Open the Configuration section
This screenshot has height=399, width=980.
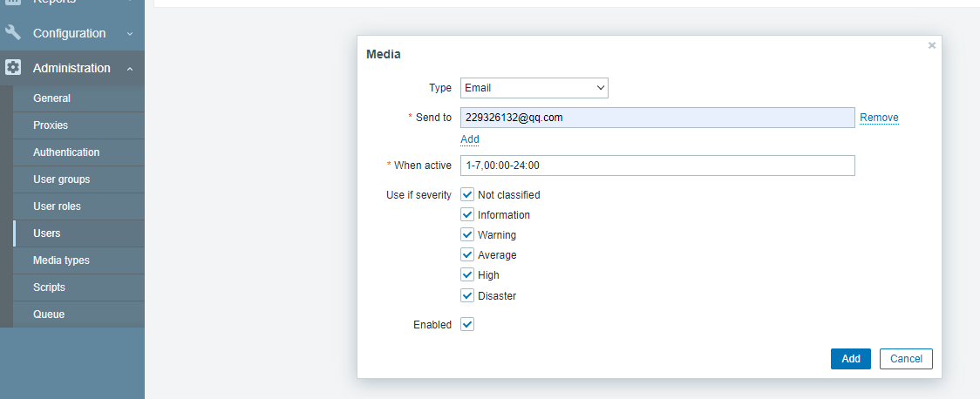pos(71,33)
